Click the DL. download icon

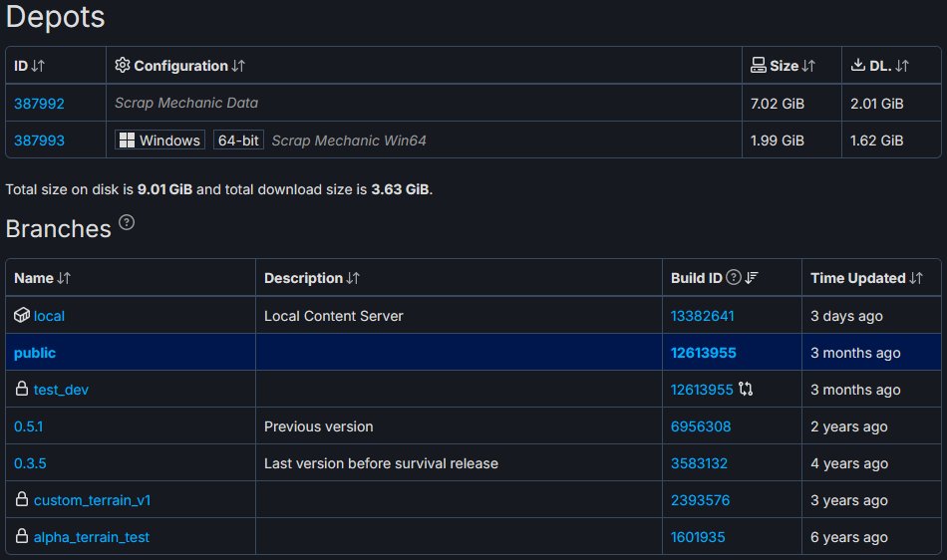[x=857, y=65]
